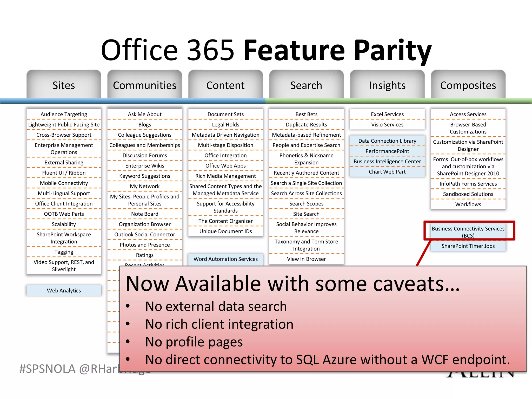
Task: Click Best Bets in Search column
Action: click(306, 114)
